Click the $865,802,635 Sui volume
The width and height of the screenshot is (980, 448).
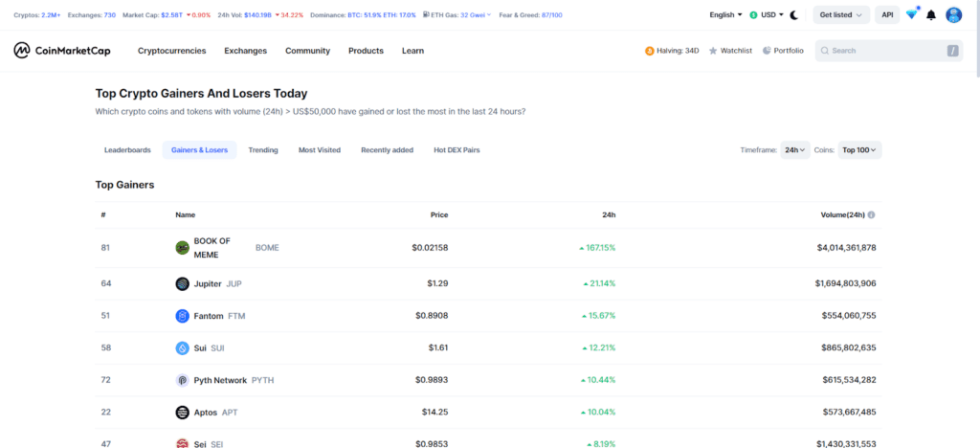[x=849, y=348]
